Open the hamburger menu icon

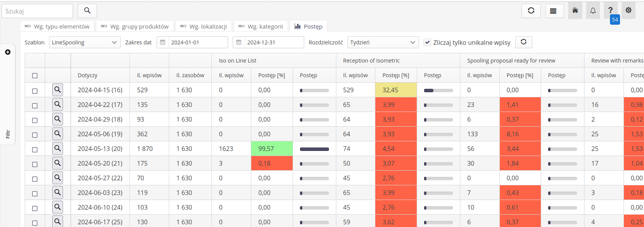click(x=553, y=11)
